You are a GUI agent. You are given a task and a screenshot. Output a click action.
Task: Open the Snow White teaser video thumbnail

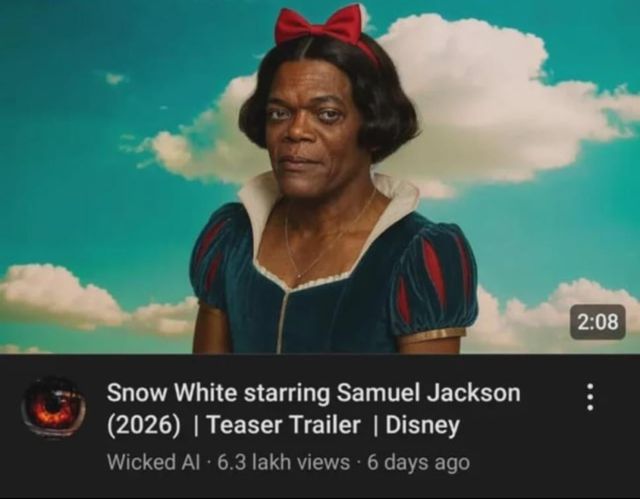point(320,177)
